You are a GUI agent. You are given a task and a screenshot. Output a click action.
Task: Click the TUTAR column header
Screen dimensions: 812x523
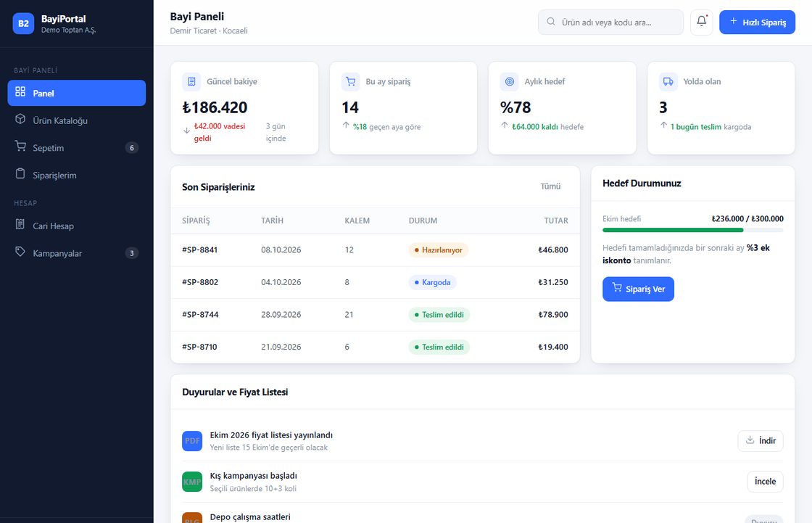(x=555, y=221)
